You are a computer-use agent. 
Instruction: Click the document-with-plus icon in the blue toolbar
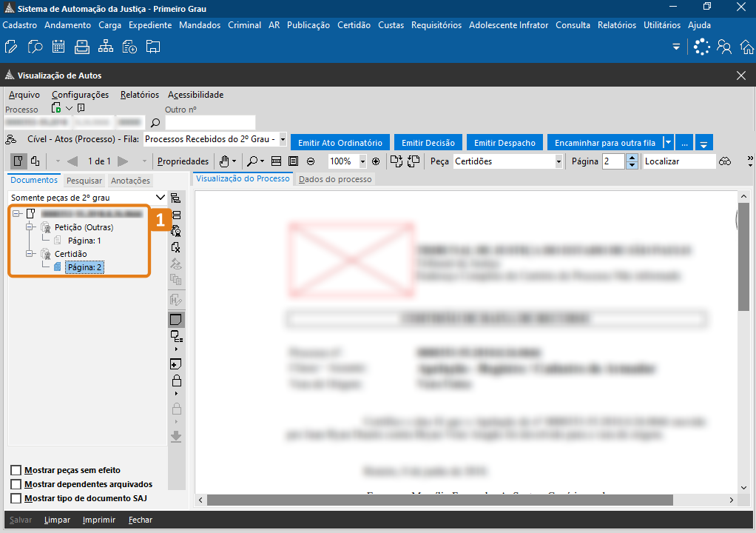click(x=129, y=47)
